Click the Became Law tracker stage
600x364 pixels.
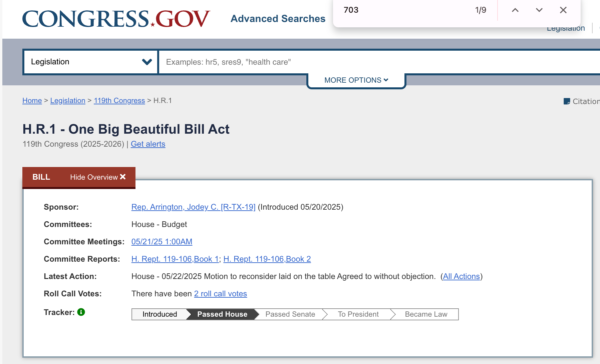click(426, 314)
